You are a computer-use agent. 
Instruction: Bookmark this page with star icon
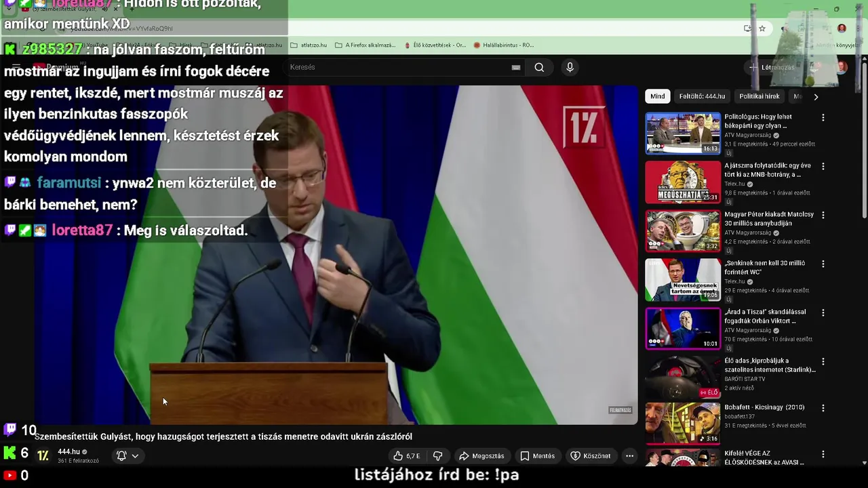click(x=762, y=28)
